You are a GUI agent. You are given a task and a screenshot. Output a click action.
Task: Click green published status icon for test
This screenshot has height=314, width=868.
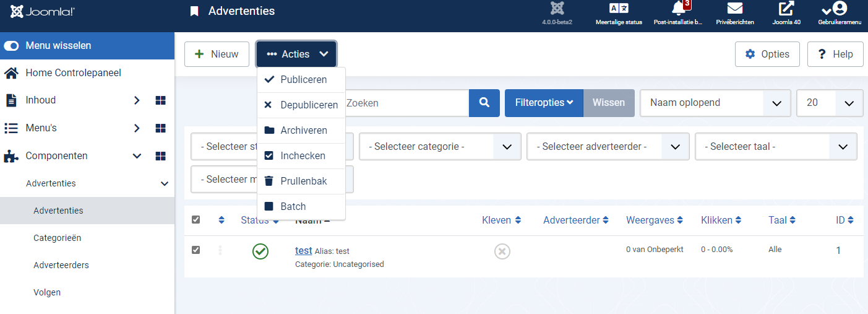pos(260,251)
